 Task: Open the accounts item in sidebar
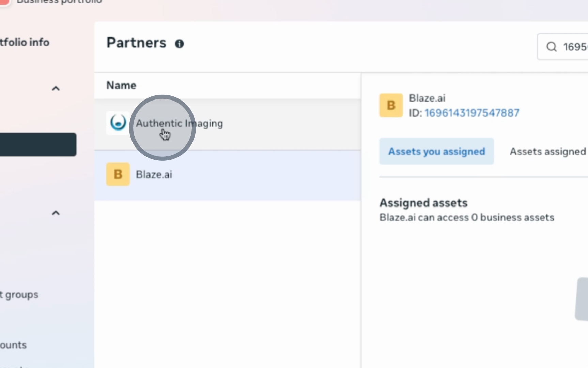pos(13,345)
